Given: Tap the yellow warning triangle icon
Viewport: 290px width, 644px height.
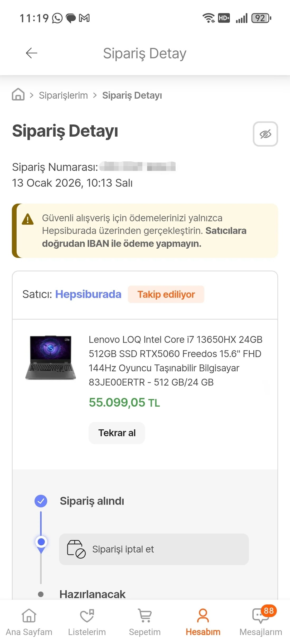Looking at the screenshot, I should click(28, 219).
